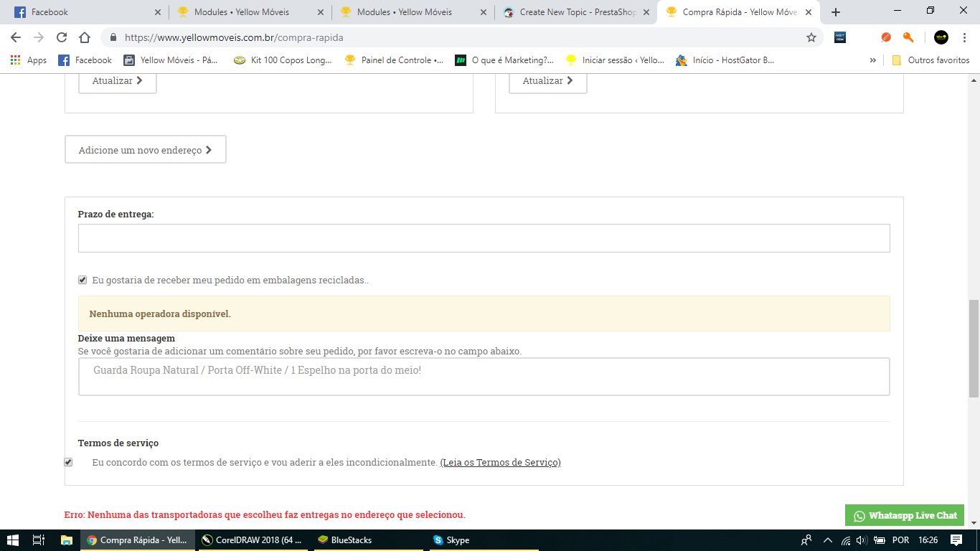Open the Outros favoritos bookmarks folder

pos(930,60)
